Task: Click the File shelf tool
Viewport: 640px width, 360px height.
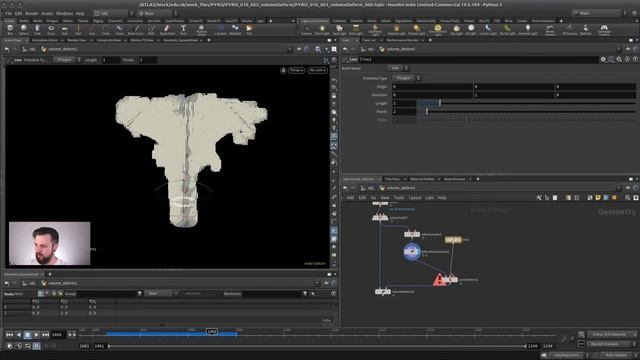Action: (249, 29)
